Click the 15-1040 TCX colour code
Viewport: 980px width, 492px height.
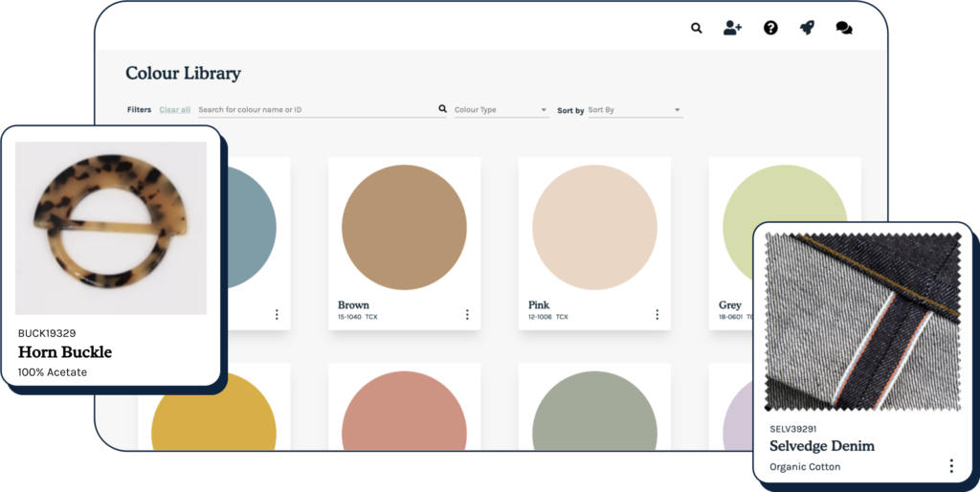pos(358,317)
